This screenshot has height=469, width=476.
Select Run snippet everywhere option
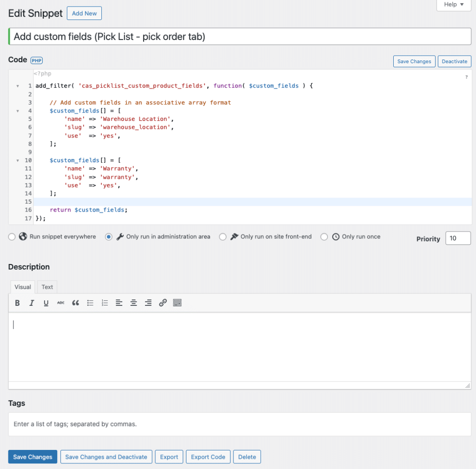[x=12, y=237]
